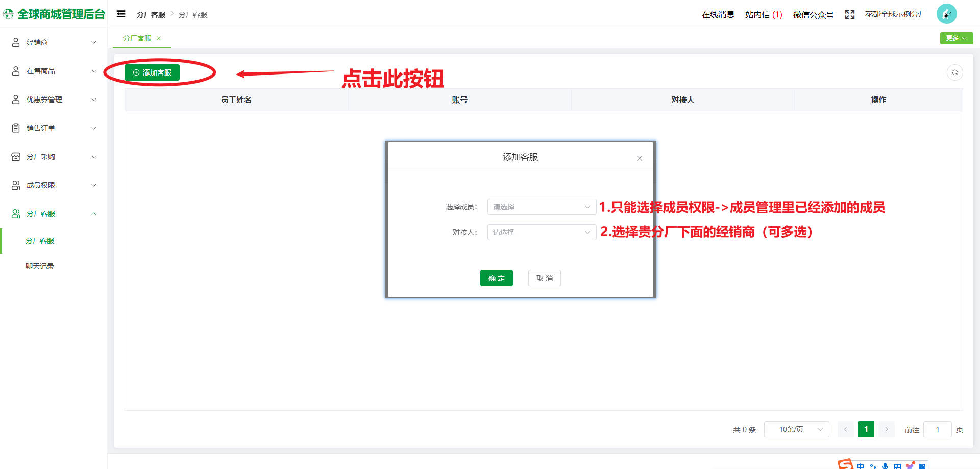The width and height of the screenshot is (980, 469).
Task: Click the previous page arrow
Action: click(x=845, y=429)
